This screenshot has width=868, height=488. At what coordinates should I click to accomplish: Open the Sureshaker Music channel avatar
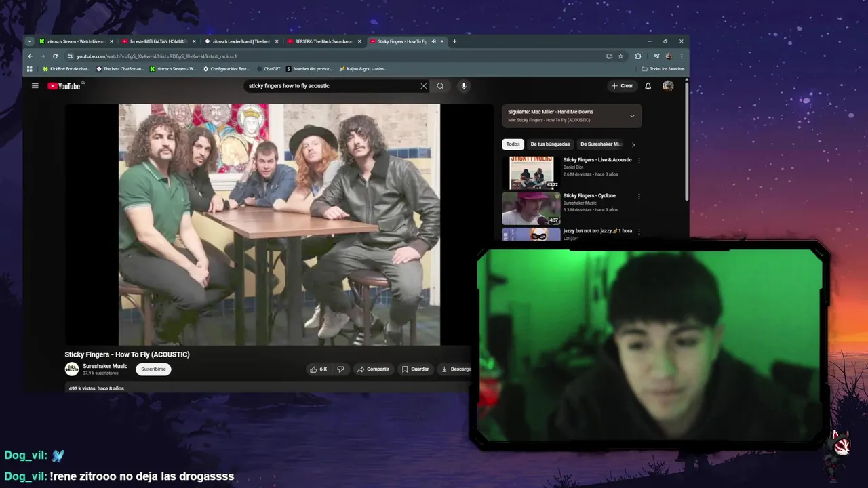(x=72, y=369)
